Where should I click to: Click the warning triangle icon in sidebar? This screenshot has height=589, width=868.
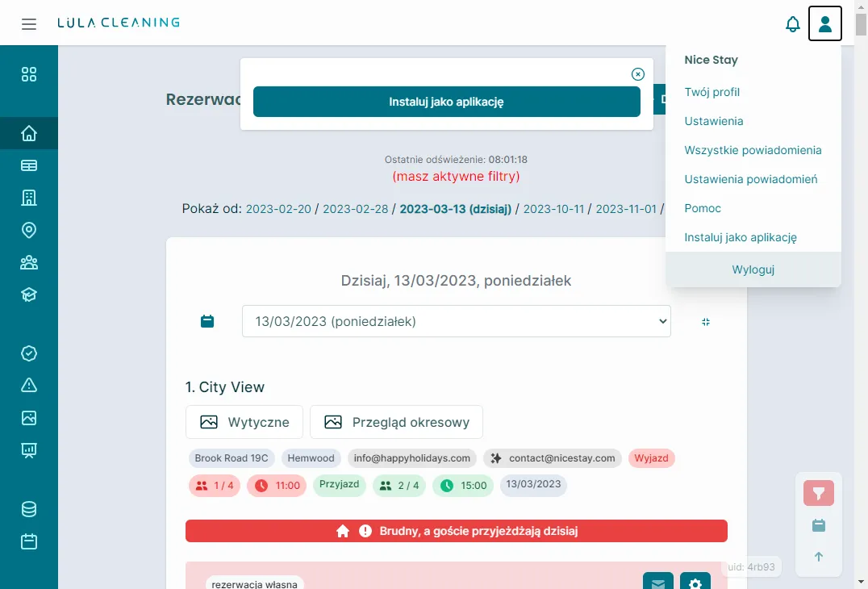[x=29, y=385]
